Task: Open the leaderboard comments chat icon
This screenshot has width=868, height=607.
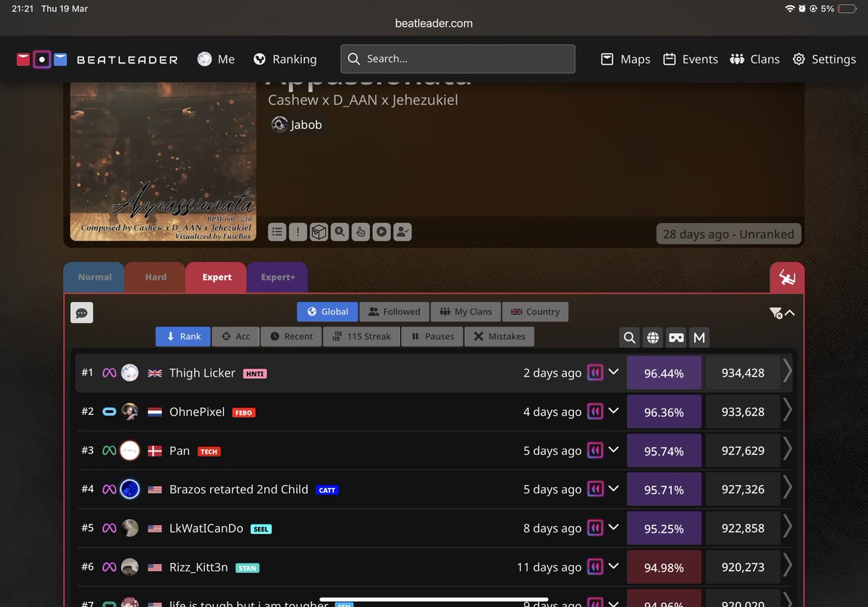Action: tap(82, 313)
